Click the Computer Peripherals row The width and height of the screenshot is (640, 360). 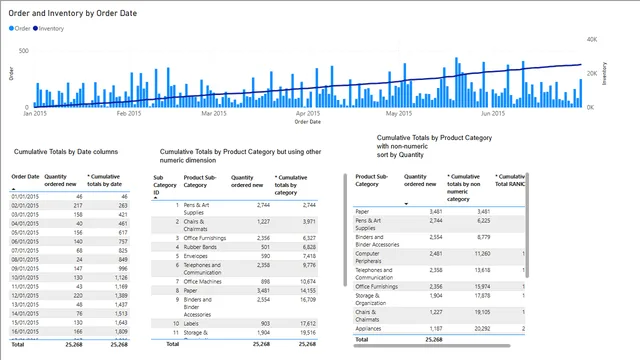tap(439, 257)
